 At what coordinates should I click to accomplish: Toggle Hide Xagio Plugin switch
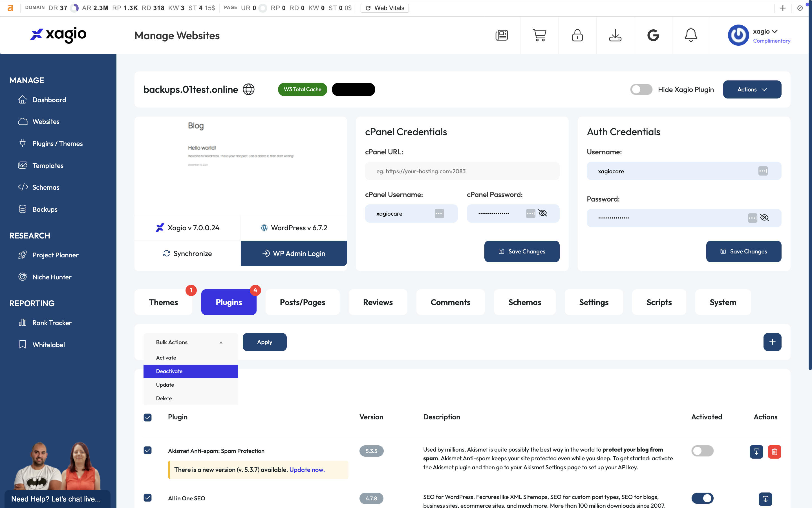pyautogui.click(x=641, y=89)
